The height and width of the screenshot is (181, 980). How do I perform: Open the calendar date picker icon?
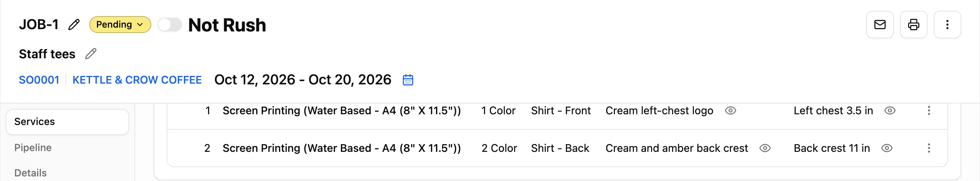(408, 80)
